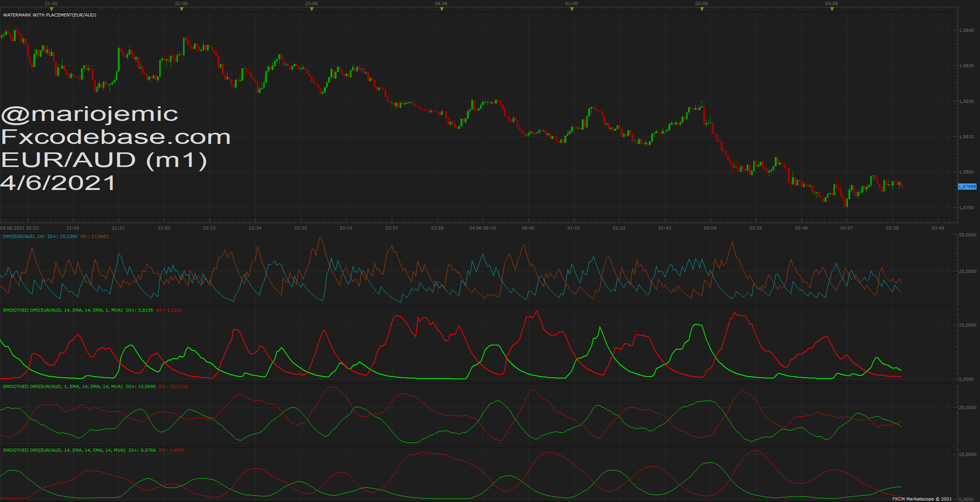This screenshot has width=980, height=502.
Task: Select SMOOTHED DMI(EUR/AUD, 1, EMA, 14...) label
Action: coord(63,386)
